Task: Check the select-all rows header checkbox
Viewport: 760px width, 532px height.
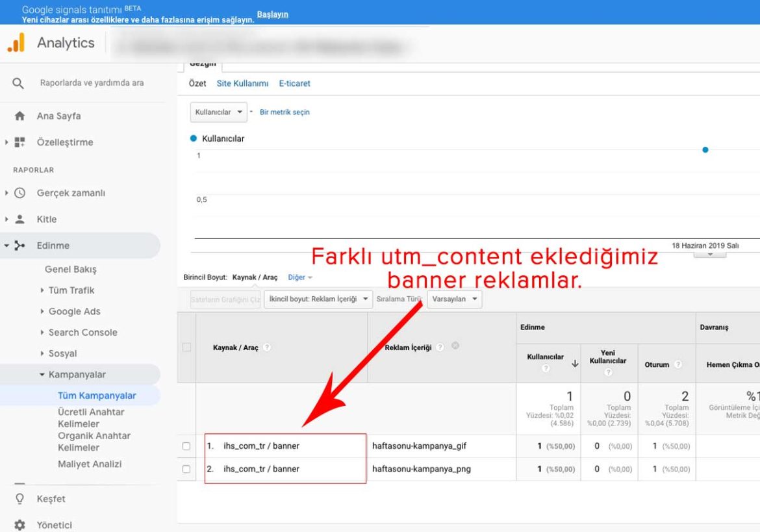Action: click(186, 348)
